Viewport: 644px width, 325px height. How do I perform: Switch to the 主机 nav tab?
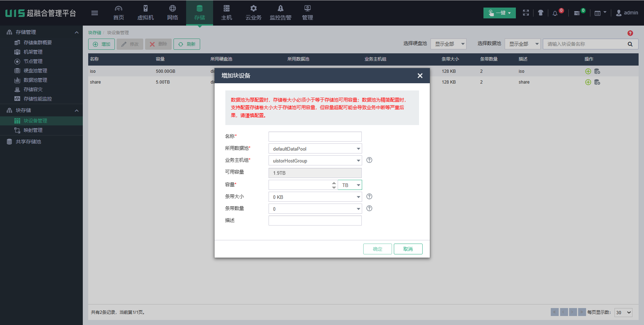click(226, 13)
